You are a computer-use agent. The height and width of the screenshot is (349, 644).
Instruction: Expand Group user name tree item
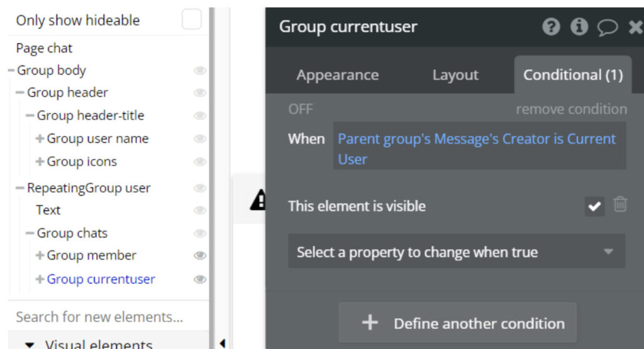[40, 139]
